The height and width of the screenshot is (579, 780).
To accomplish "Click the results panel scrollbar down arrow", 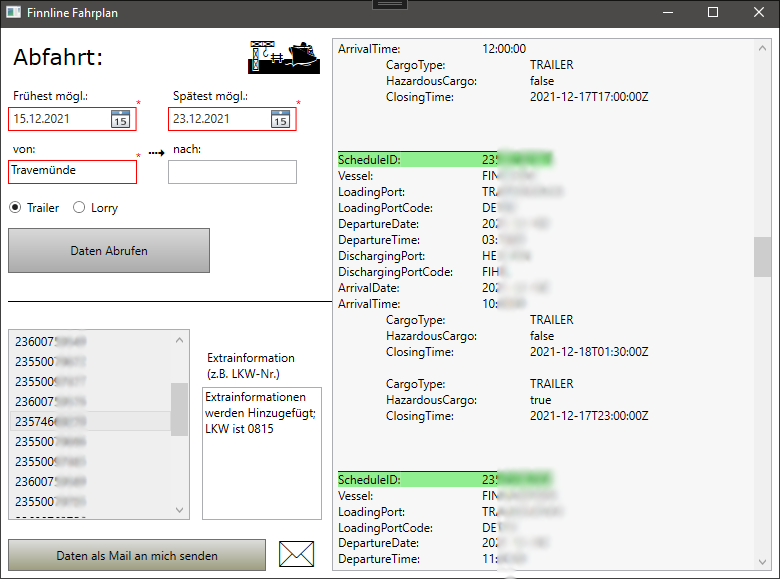I will point(761,559).
